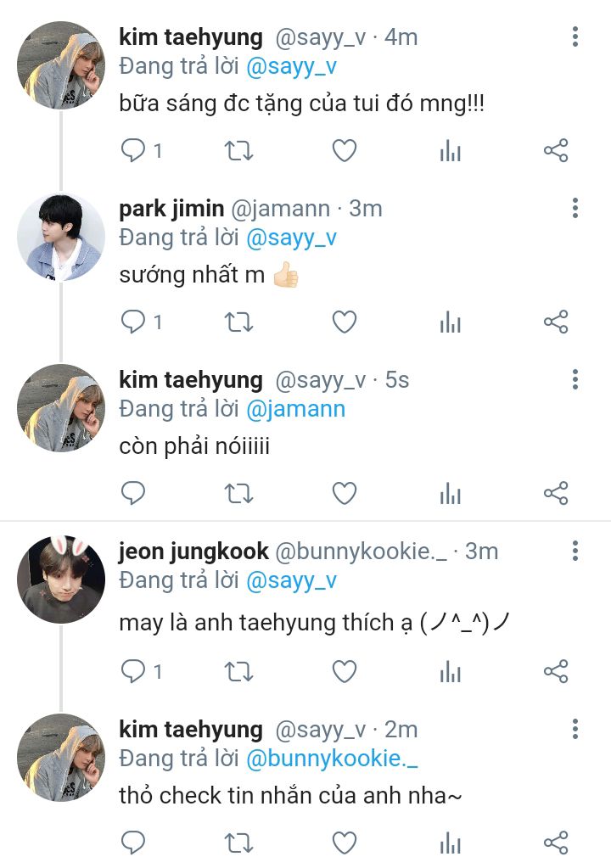The image size is (611, 868).
Task: Reply to the "bữa sáng đc tặng" tweet
Action: point(133,151)
